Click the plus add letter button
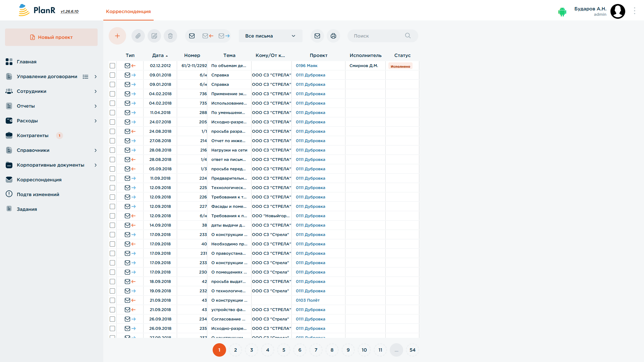The image size is (644, 362). (x=117, y=36)
